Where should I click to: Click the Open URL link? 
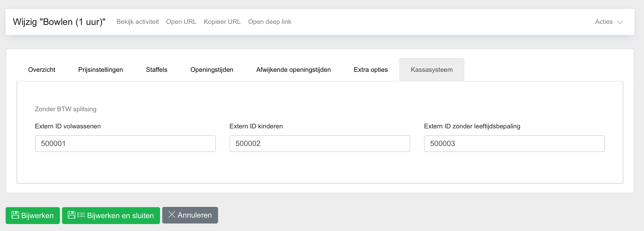coord(181,22)
